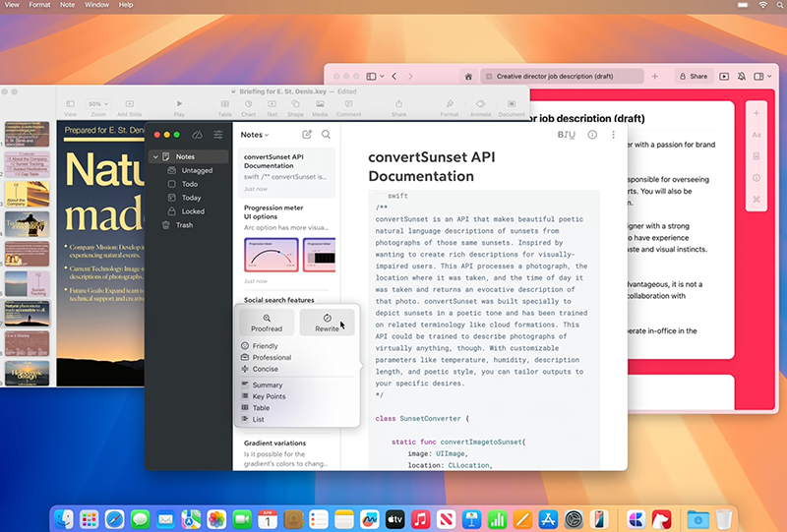
Task: Go forward in the pink document window
Action: (x=410, y=77)
